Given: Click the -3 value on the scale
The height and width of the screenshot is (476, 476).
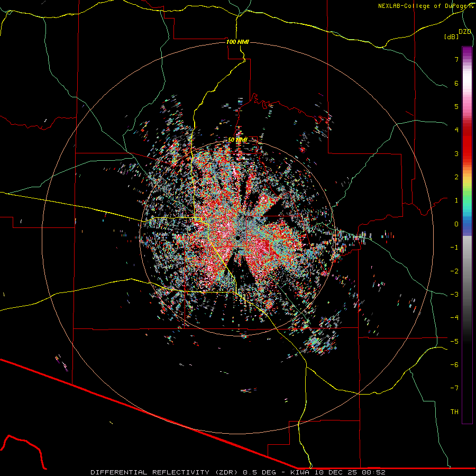Looking at the screenshot, I should click(454, 295).
